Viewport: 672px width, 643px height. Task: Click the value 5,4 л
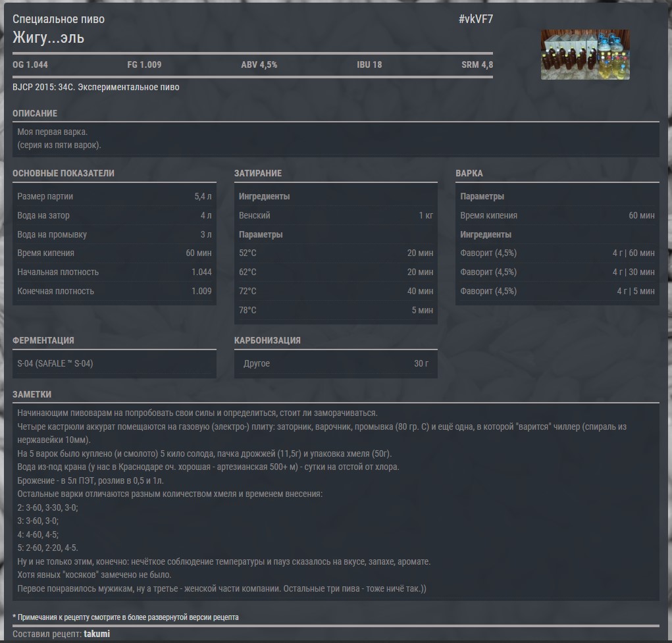(x=203, y=196)
